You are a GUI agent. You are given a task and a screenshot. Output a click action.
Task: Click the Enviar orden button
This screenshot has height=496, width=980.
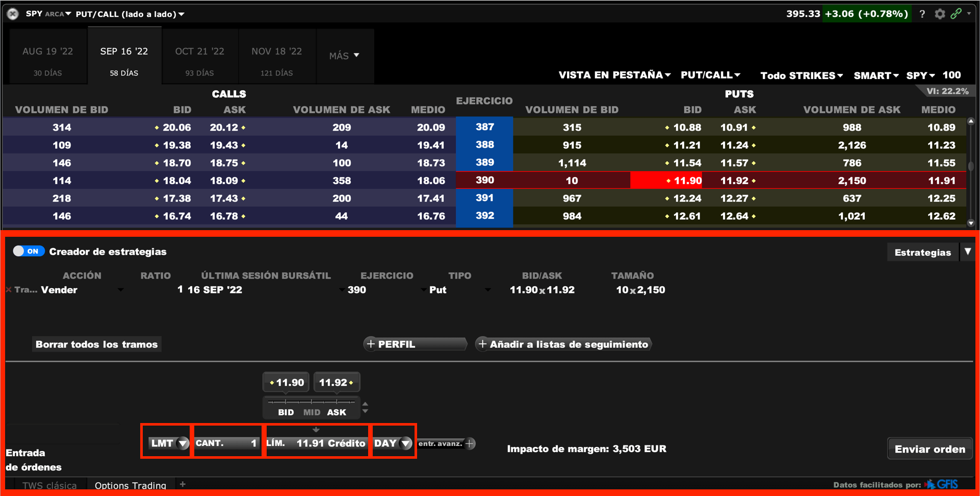[930, 449]
